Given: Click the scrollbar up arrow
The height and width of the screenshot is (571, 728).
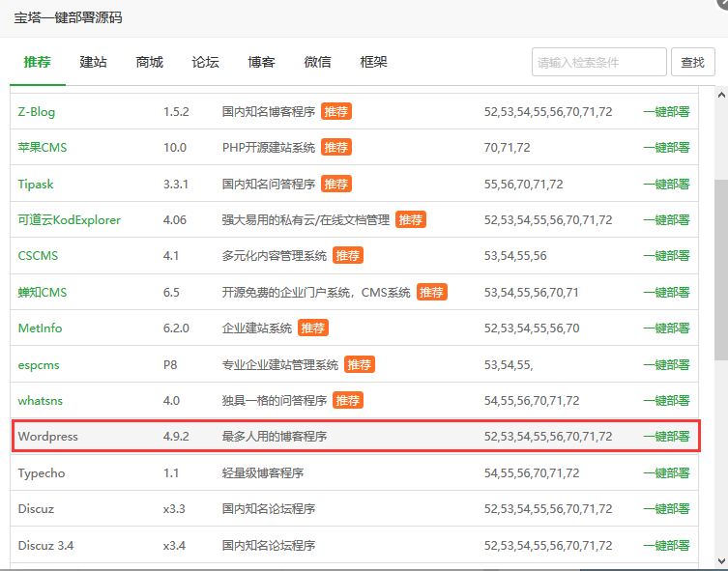Looking at the screenshot, I should click(721, 95).
